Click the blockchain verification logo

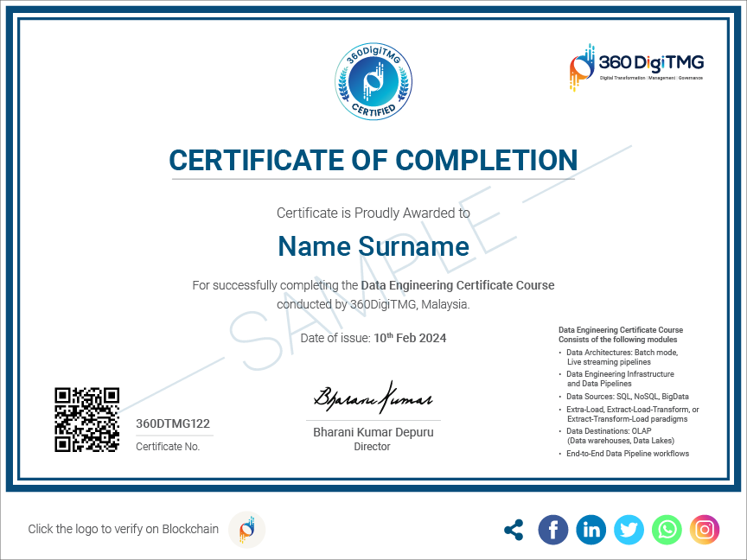point(246,530)
